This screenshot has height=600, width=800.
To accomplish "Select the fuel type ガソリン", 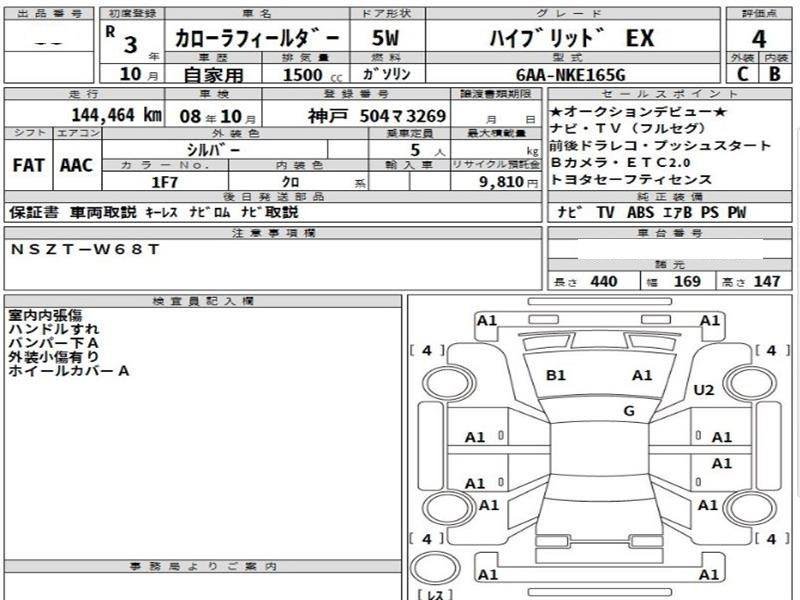I will pyautogui.click(x=386, y=74).
